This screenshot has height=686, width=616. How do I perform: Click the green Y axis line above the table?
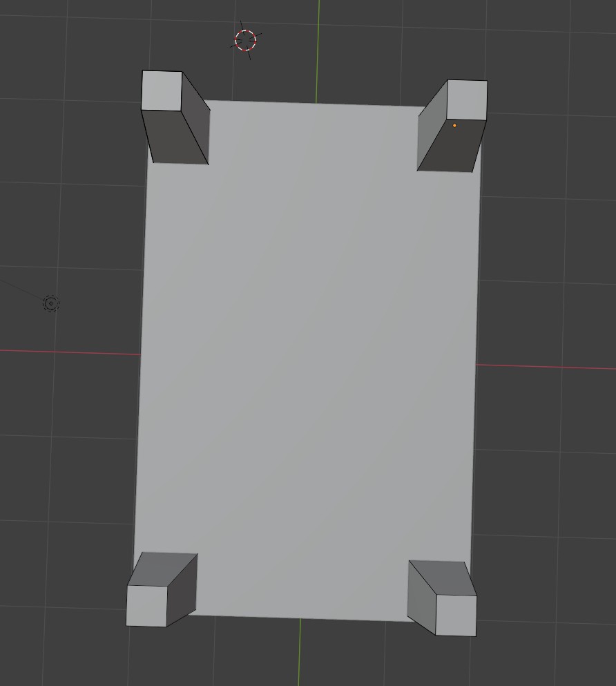[318, 48]
